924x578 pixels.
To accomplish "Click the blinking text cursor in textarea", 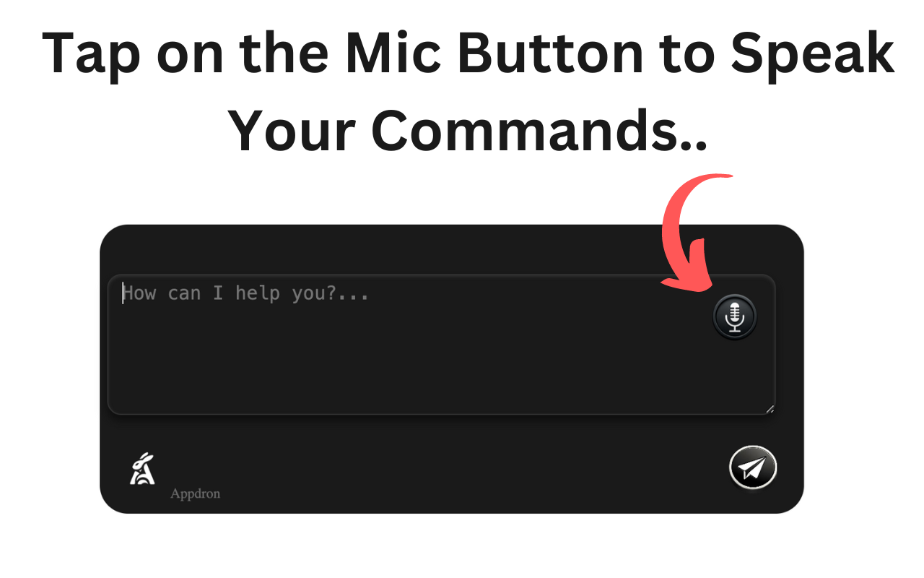I will 123,293.
